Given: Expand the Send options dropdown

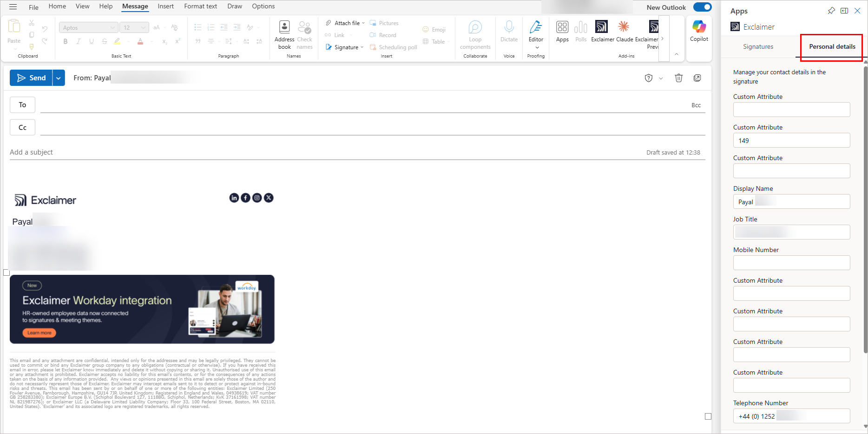Looking at the screenshot, I should coord(59,78).
